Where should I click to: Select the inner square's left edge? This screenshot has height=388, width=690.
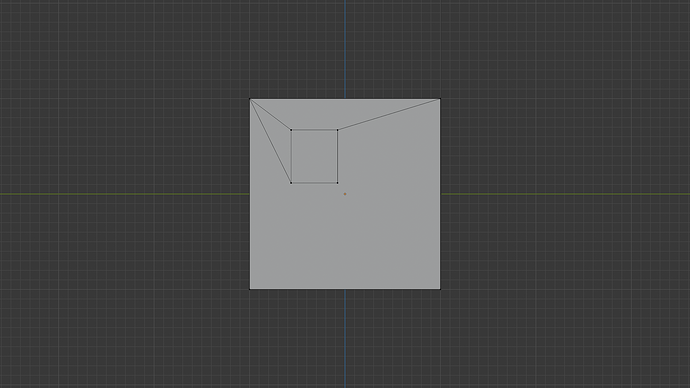click(291, 156)
